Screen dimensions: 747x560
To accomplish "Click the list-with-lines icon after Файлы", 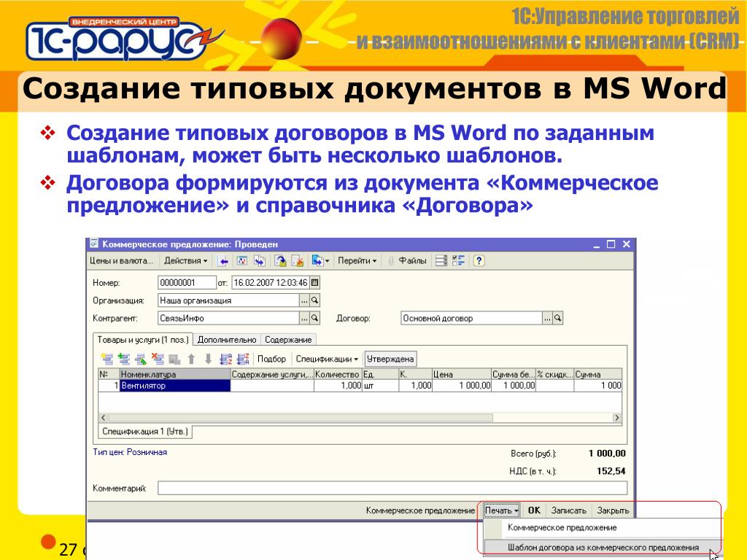I will (441, 260).
